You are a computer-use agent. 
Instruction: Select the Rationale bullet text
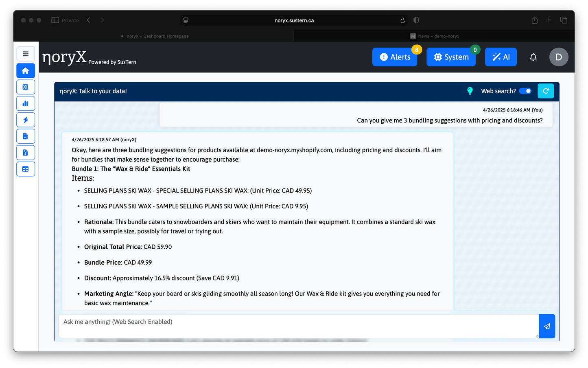[260, 227]
